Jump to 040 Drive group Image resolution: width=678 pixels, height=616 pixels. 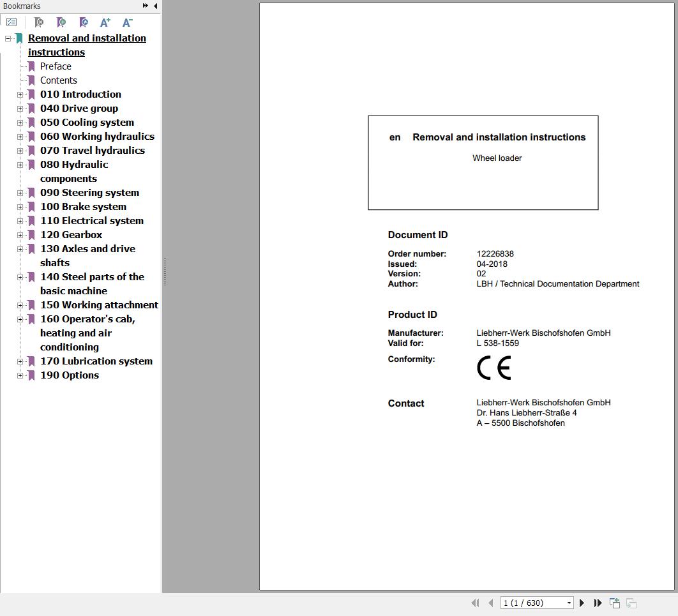(79, 109)
